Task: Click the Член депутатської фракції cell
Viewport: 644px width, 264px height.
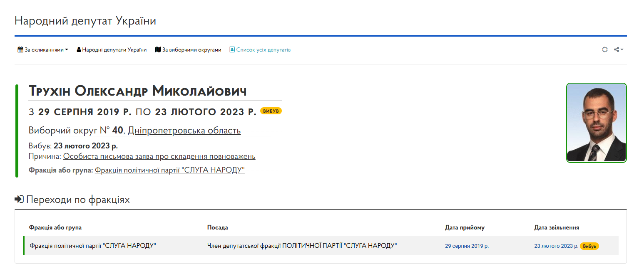Action: (302, 246)
